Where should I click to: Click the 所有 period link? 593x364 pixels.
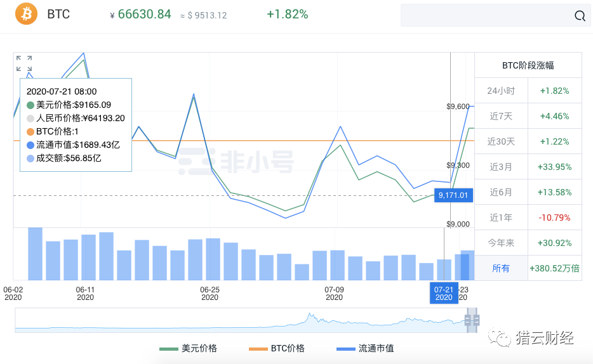(x=501, y=268)
